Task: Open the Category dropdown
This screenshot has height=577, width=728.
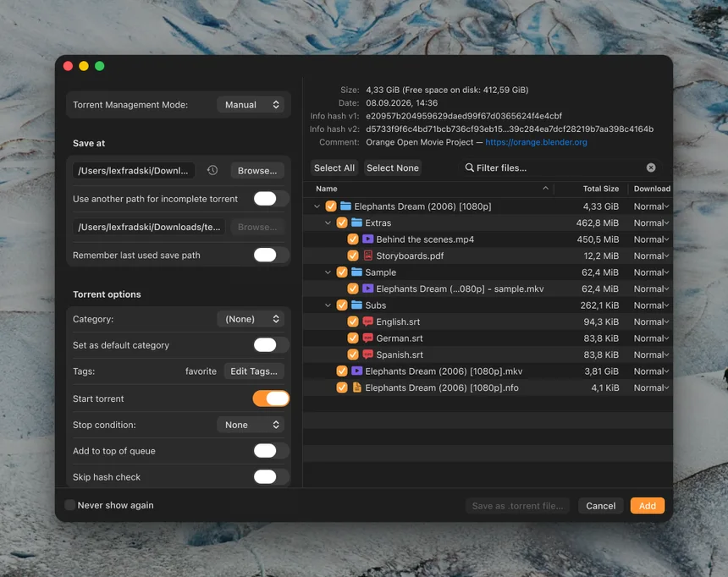Action: point(251,319)
